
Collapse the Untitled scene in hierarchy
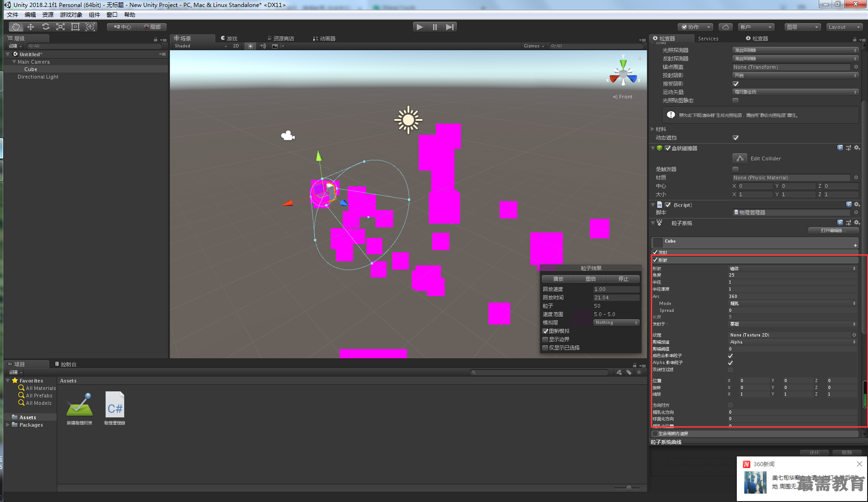tap(8, 54)
